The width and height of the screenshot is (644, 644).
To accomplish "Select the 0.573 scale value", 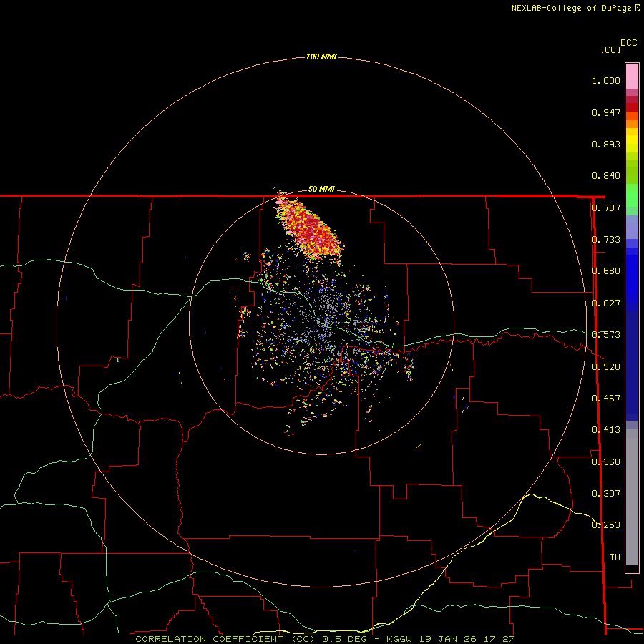I will (606, 335).
